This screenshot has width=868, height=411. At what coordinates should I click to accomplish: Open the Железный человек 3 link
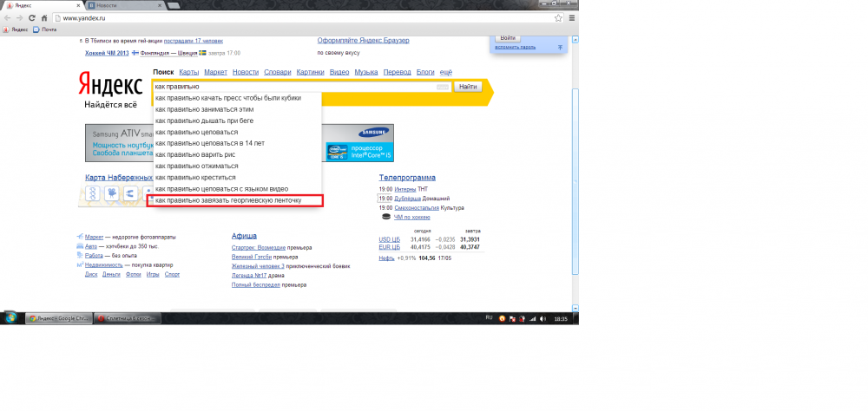(x=258, y=266)
